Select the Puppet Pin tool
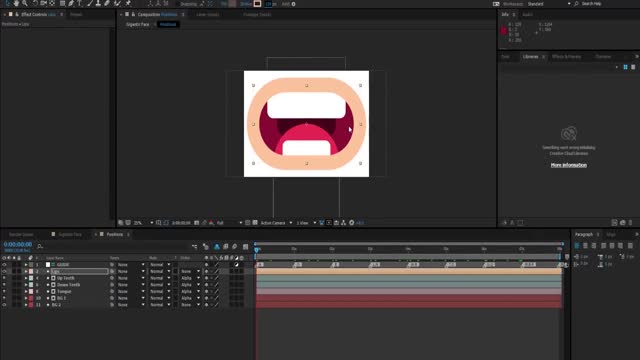640x360 pixels. point(128,3)
